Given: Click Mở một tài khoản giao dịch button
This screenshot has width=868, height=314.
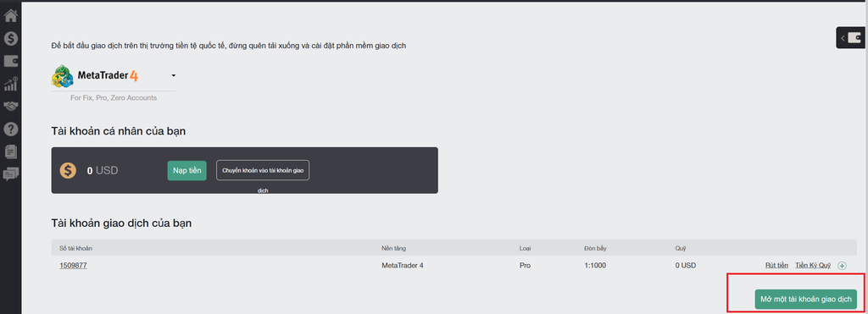Looking at the screenshot, I should (805, 299).
